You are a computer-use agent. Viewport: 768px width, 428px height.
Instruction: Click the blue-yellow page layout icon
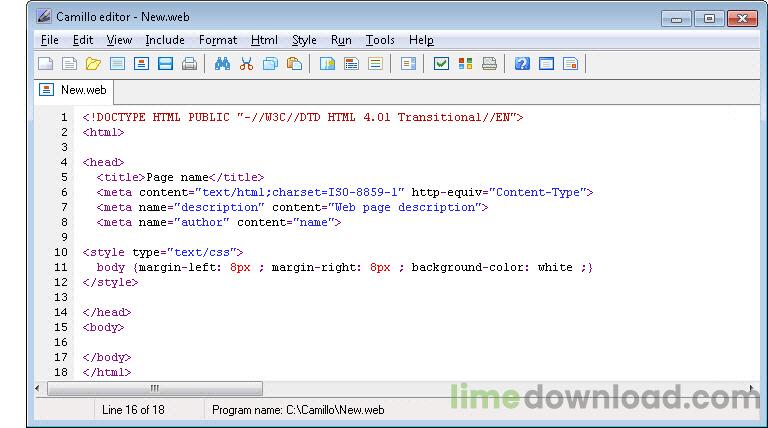click(327, 64)
